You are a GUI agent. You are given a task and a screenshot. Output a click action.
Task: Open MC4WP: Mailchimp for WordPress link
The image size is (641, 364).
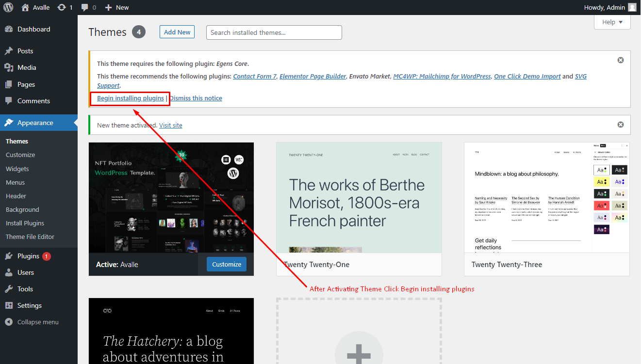pos(442,76)
